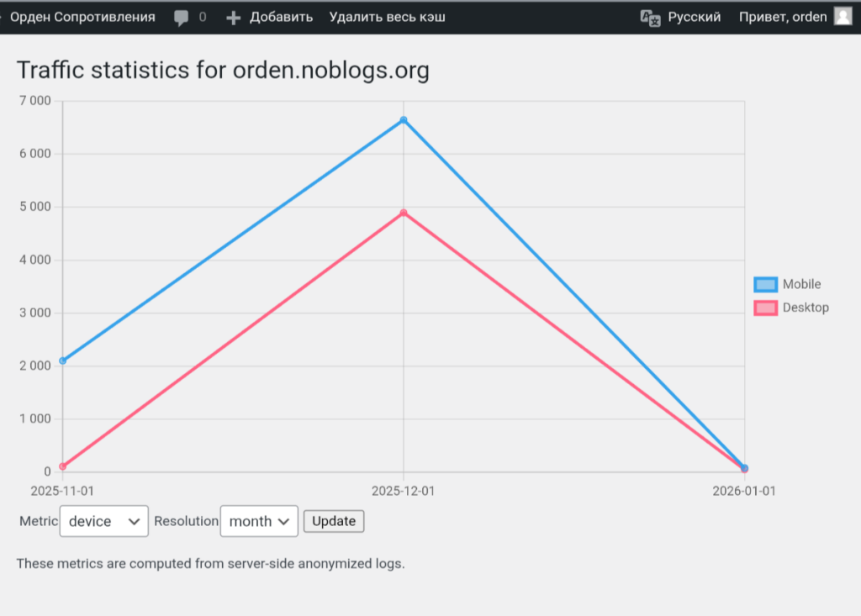Click Mobile data point for 2025-11-01
Viewport: 861px width, 616px height.
(x=63, y=361)
